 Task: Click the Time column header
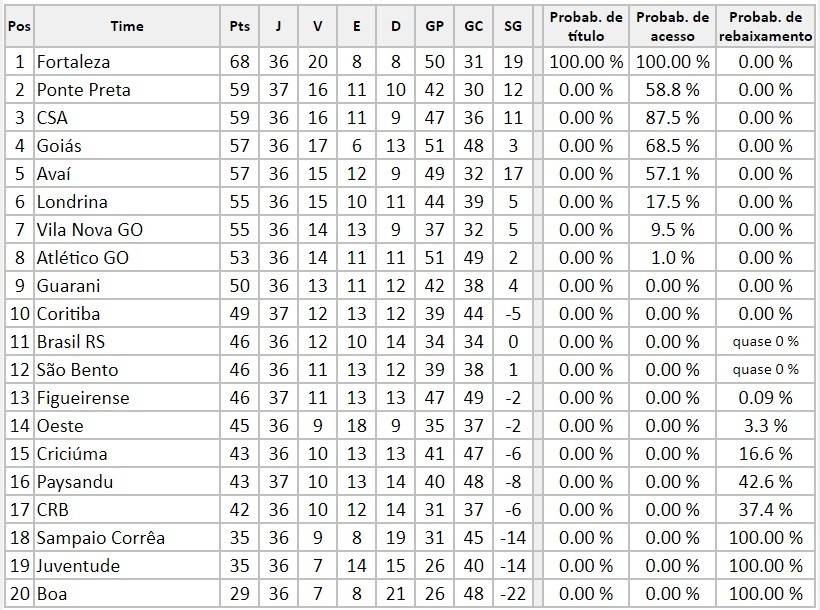coord(127,26)
